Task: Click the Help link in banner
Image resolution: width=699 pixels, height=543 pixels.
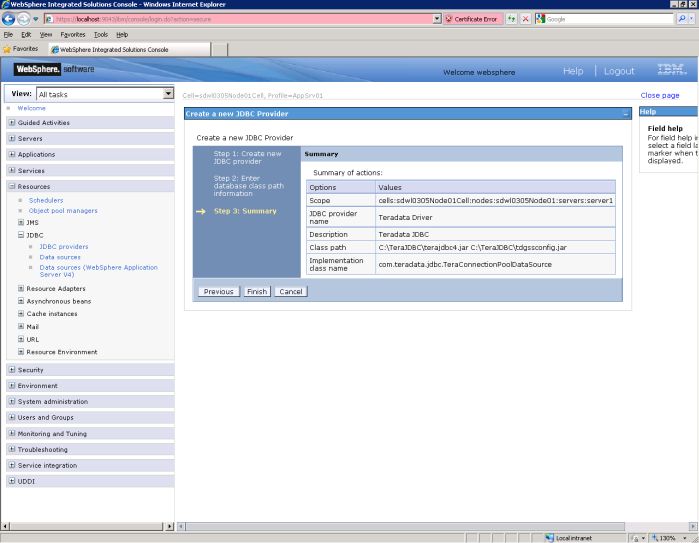Action: 573,71
